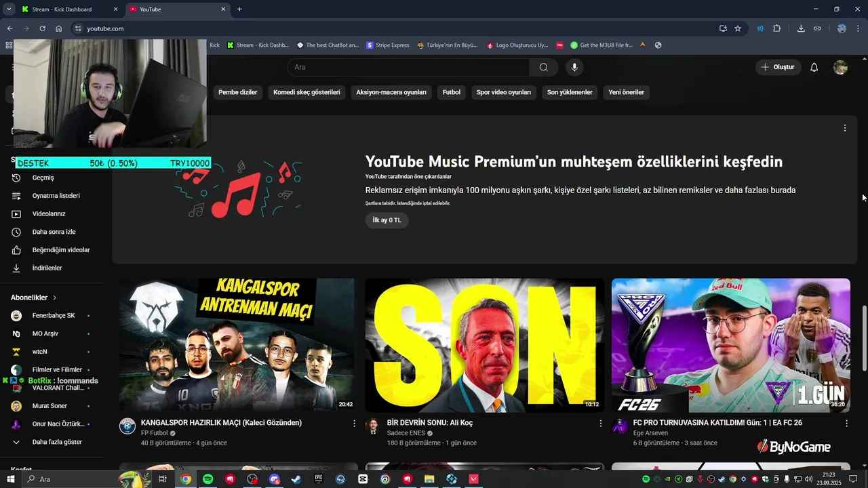Play the Ali Koç SON thumbnail
Viewport: 868px width, 488px height.
click(484, 345)
